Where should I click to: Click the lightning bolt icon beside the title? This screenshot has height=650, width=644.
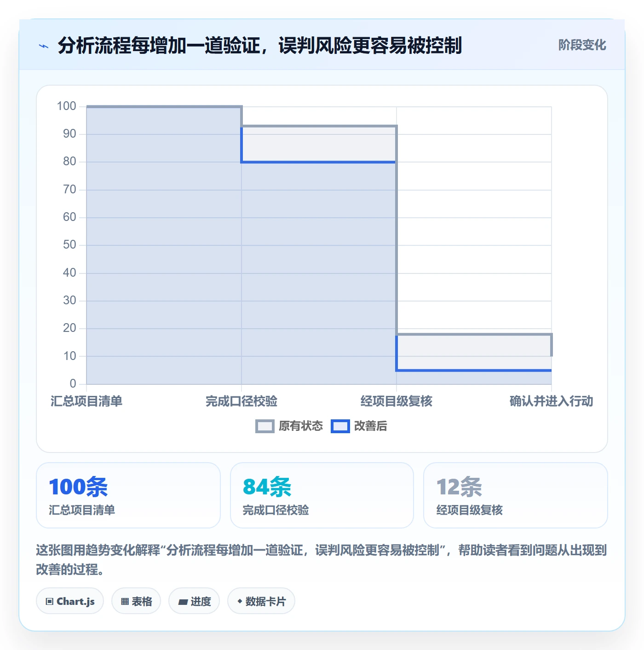tap(44, 46)
